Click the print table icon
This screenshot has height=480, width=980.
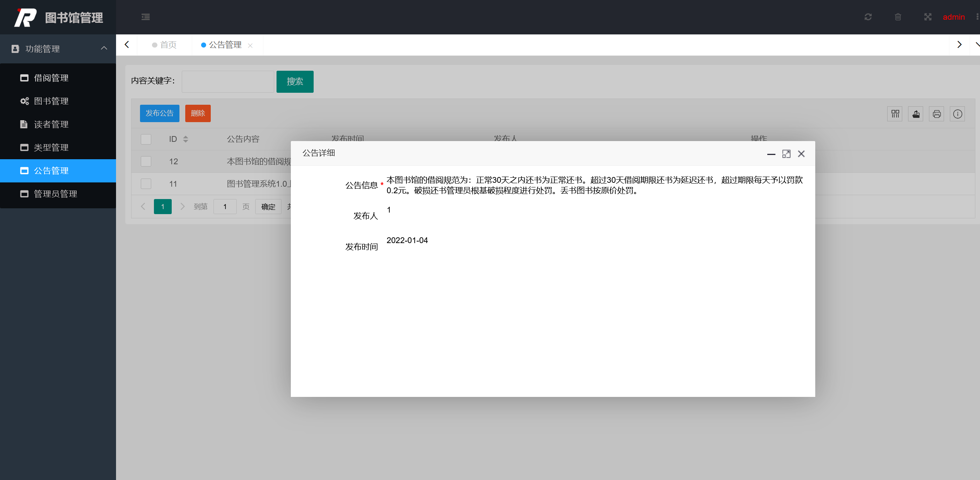(x=937, y=114)
